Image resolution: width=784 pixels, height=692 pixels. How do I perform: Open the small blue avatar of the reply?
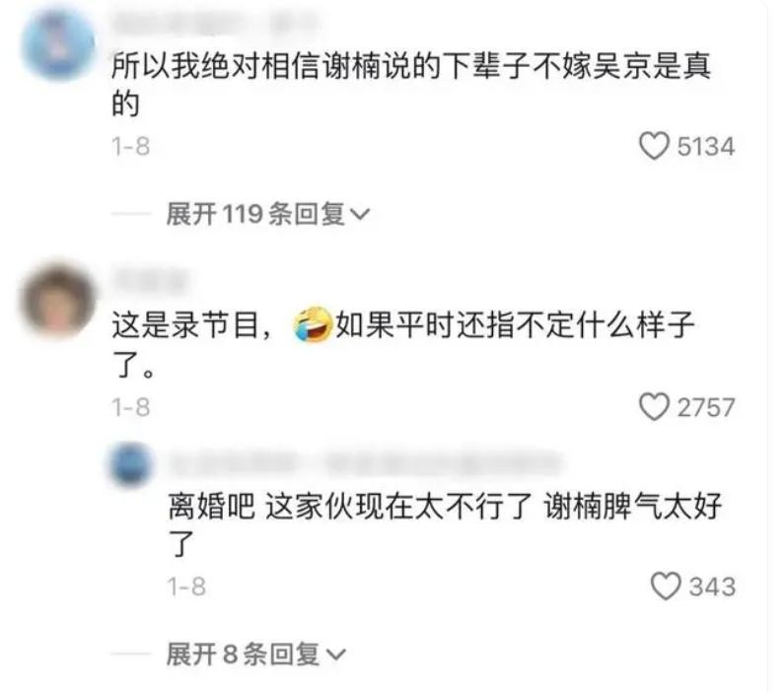point(131,464)
